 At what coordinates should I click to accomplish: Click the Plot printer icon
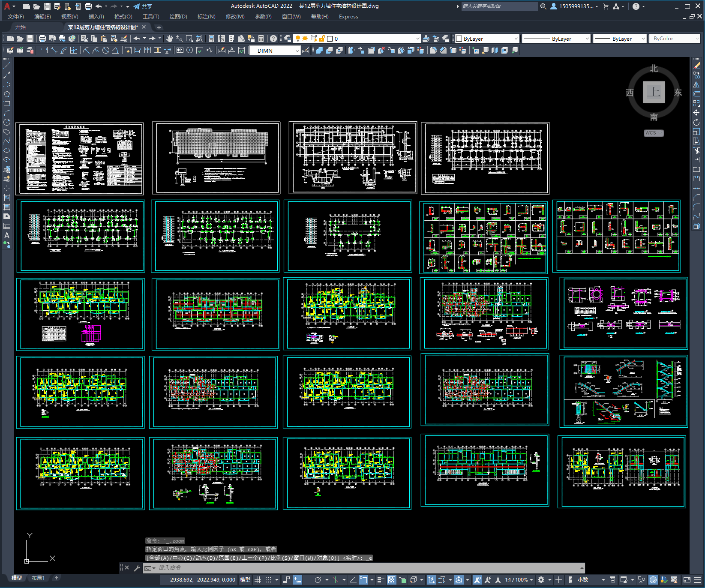click(x=42, y=39)
